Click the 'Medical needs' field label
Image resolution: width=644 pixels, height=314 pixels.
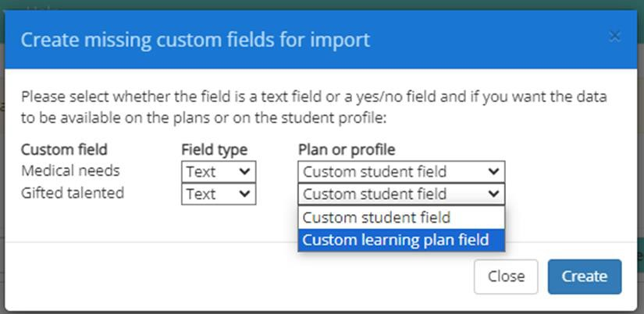coord(70,170)
